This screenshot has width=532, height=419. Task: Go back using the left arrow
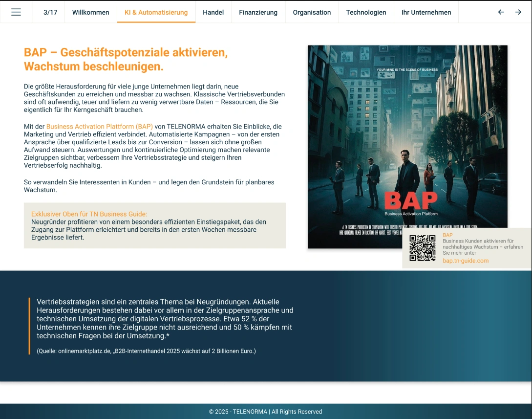pos(501,12)
